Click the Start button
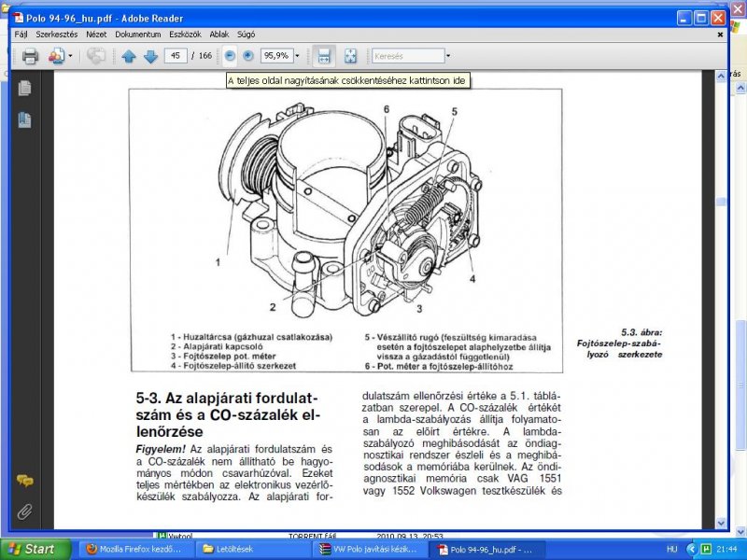 point(35,549)
